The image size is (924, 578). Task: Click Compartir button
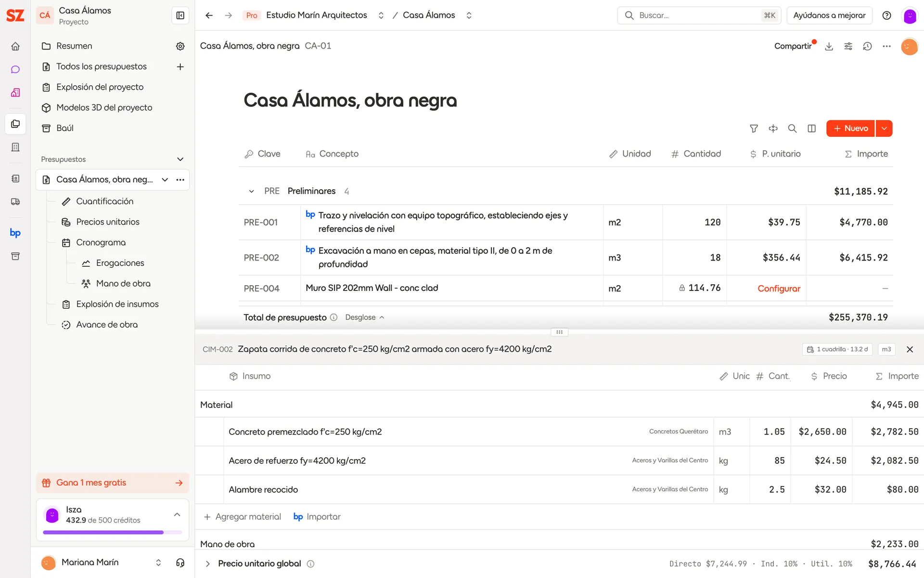tap(793, 46)
